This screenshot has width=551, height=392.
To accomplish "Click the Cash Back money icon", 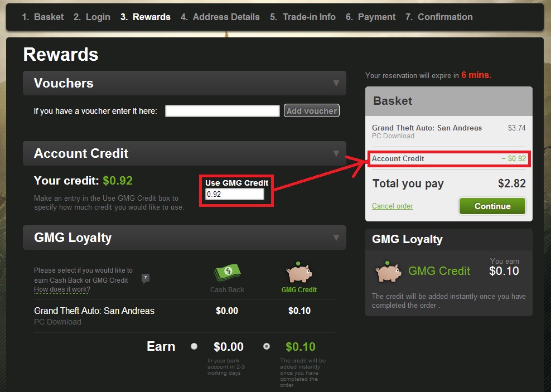I will [x=228, y=273].
